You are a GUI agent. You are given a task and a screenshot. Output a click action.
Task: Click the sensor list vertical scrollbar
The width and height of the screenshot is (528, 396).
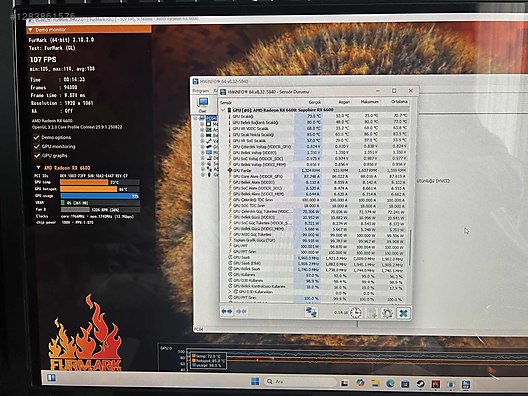(410, 248)
